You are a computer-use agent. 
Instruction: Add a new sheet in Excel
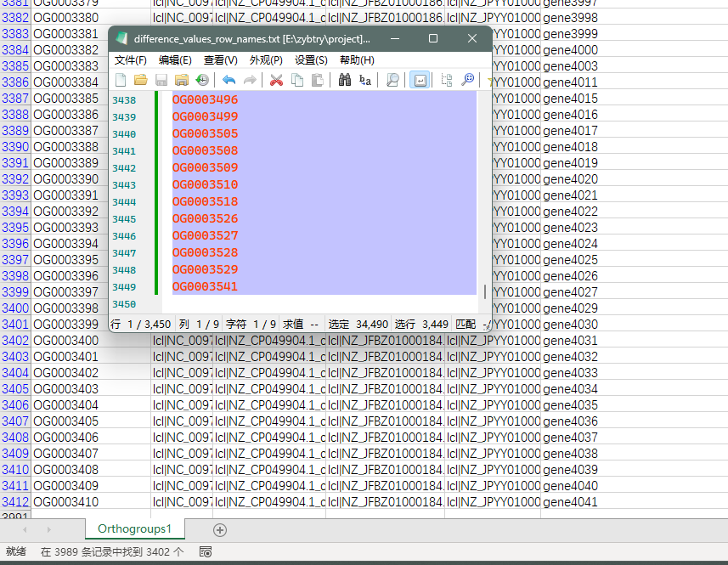point(220,529)
